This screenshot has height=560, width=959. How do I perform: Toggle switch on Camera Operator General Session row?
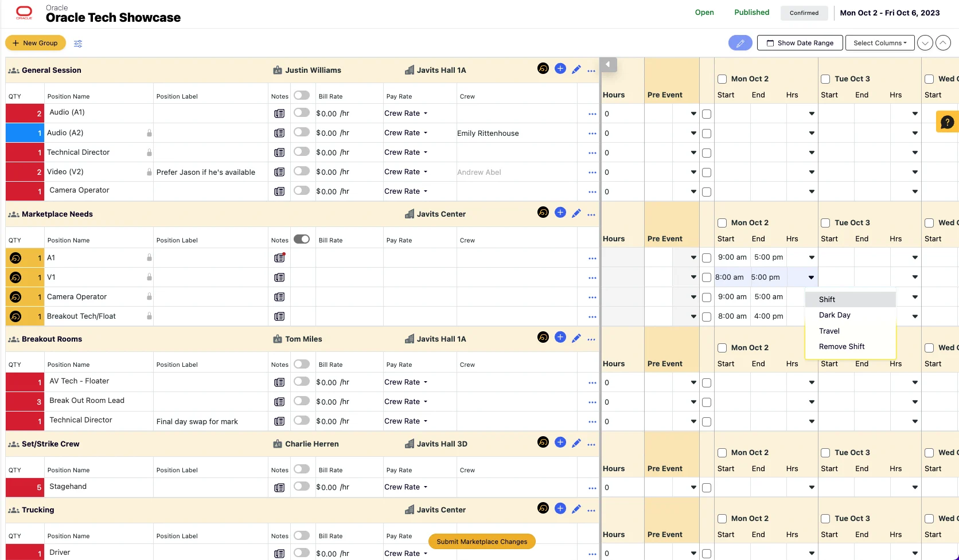coord(302,190)
